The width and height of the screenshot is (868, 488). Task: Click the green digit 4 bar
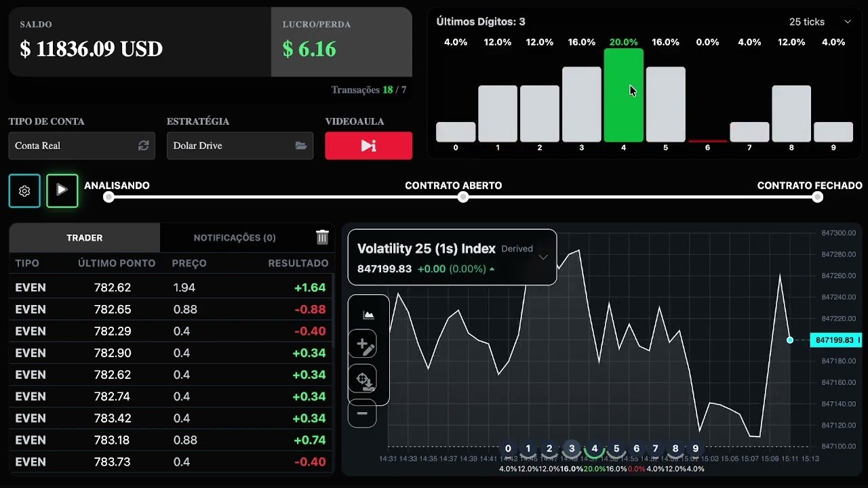click(x=624, y=95)
